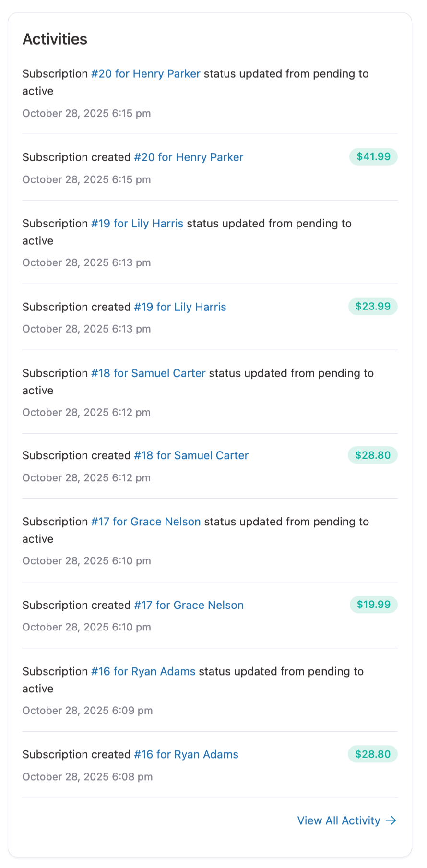Open Grace Nelson's #17 link in status update entry
Viewport: 427px width, 868px height.
tap(146, 522)
